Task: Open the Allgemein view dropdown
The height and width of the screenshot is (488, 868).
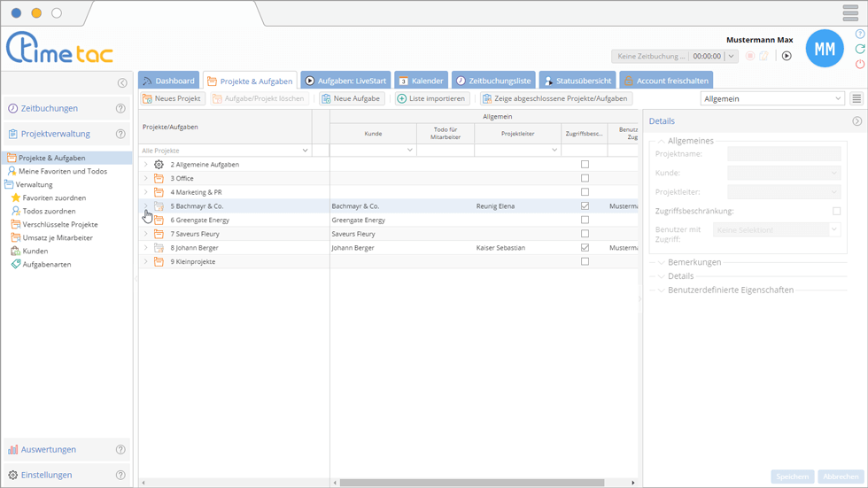Action: point(771,99)
